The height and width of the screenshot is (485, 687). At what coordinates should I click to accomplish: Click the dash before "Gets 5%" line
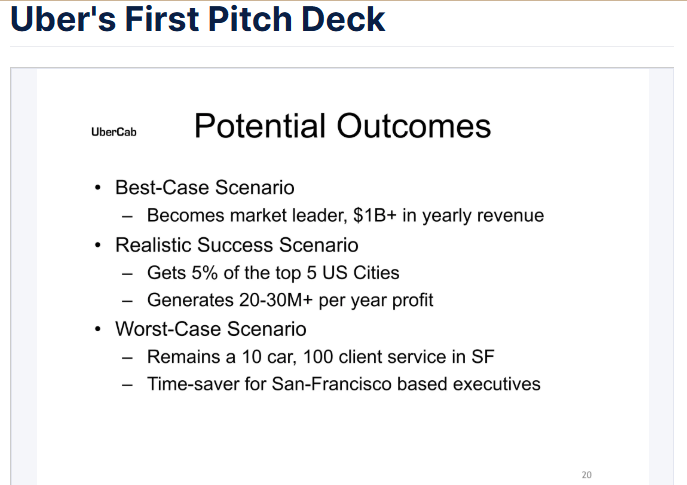coord(127,274)
